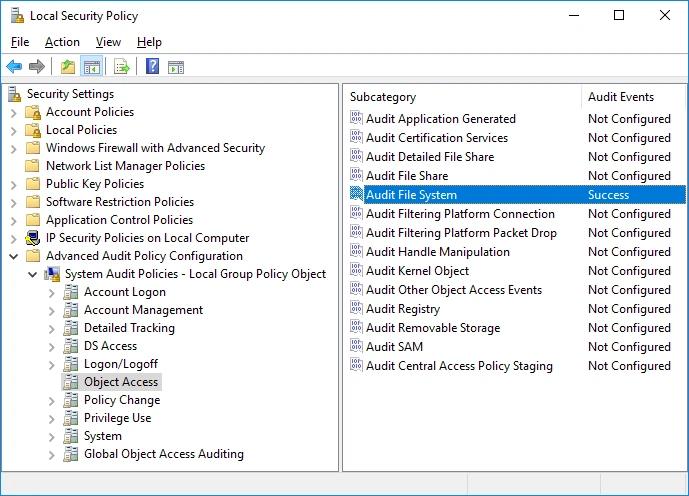The image size is (689, 496).
Task: Click the Export List toolbar icon
Action: 122,67
